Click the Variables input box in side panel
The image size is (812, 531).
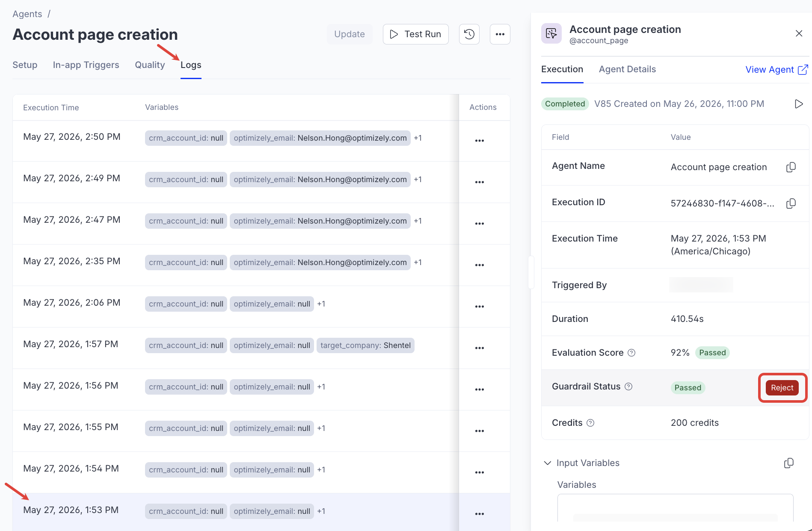(675, 508)
